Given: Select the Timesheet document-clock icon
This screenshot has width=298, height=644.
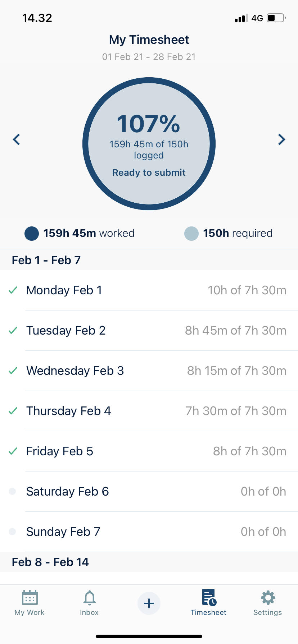Looking at the screenshot, I should coord(209,597).
